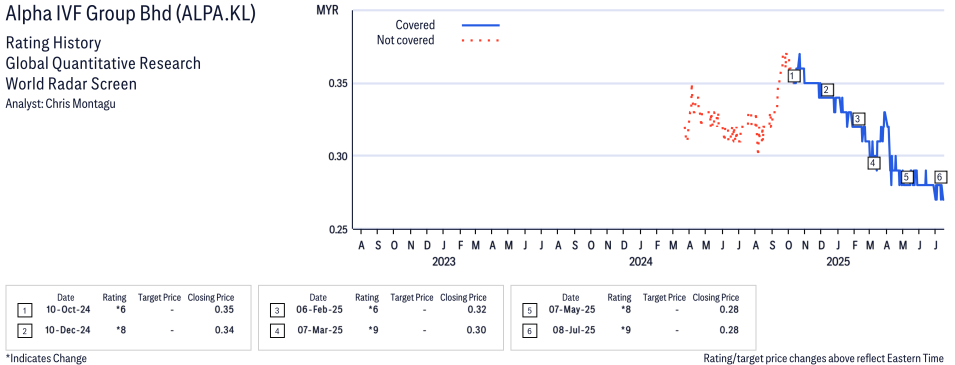Select chart marker 4 near March 2025
This screenshot has height=365, width=955.
pyautogui.click(x=873, y=163)
